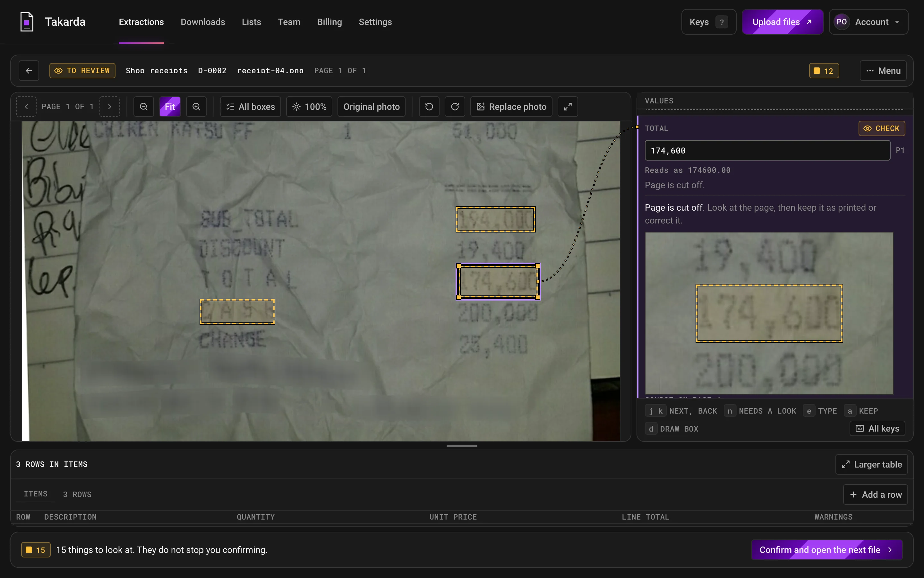Click the Upload files button
This screenshot has width=924, height=578.
click(x=782, y=22)
